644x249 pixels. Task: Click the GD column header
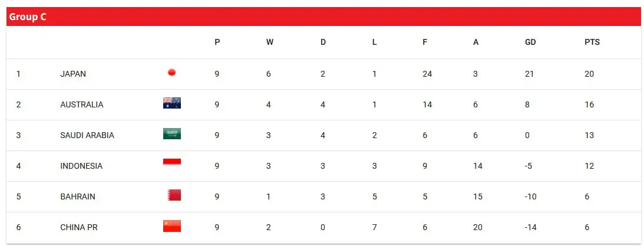point(530,42)
